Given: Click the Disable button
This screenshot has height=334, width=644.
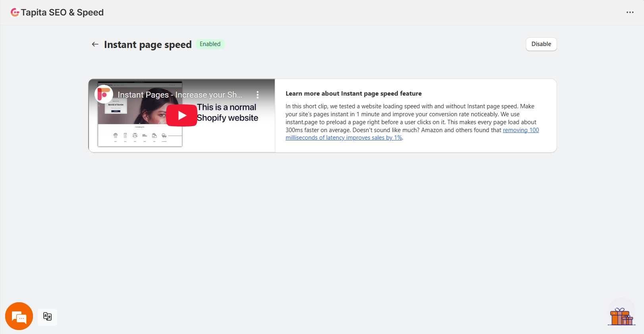Looking at the screenshot, I should (x=541, y=44).
